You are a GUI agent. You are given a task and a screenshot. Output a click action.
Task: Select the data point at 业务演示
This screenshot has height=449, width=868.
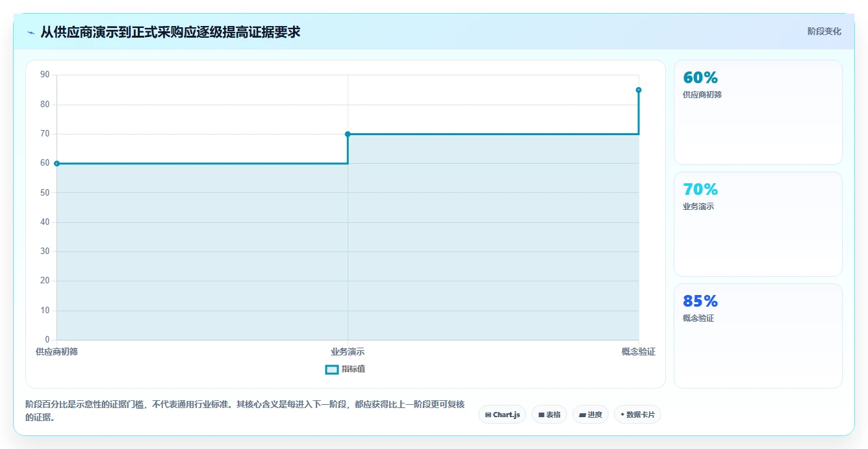[x=348, y=134]
